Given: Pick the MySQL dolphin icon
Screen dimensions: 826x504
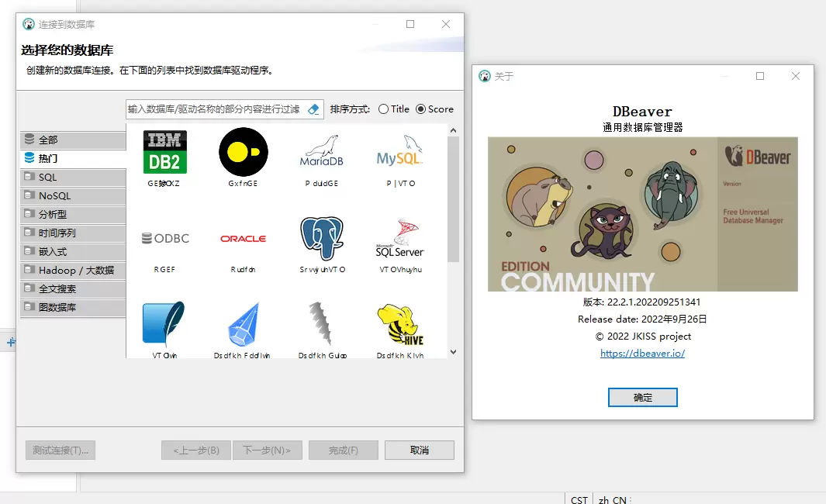Looking at the screenshot, I should [x=400, y=151].
